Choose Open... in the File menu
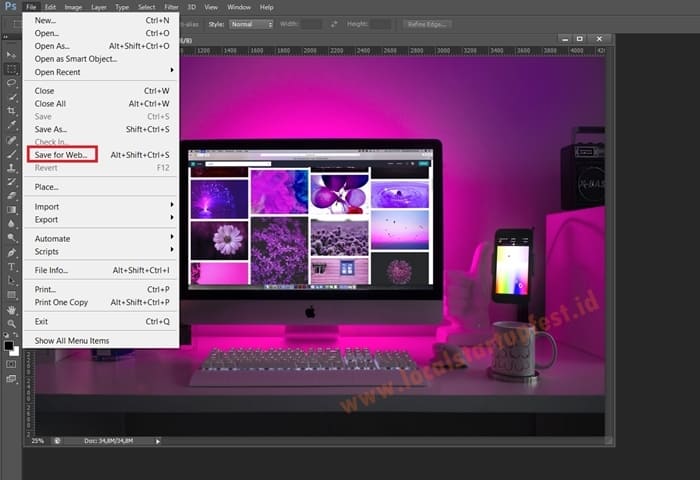This screenshot has height=480, width=700. click(101, 33)
